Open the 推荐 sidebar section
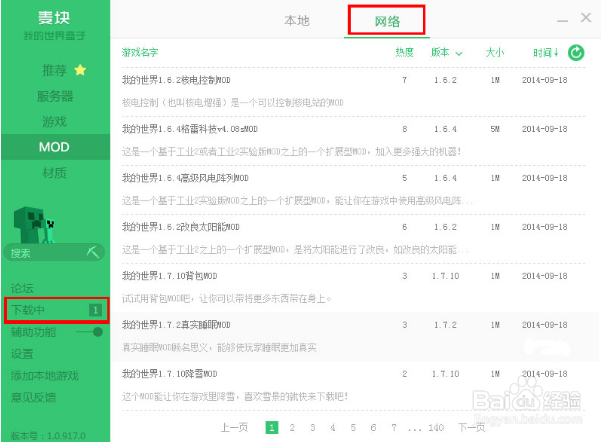This screenshot has width=616, height=442. 55,70
